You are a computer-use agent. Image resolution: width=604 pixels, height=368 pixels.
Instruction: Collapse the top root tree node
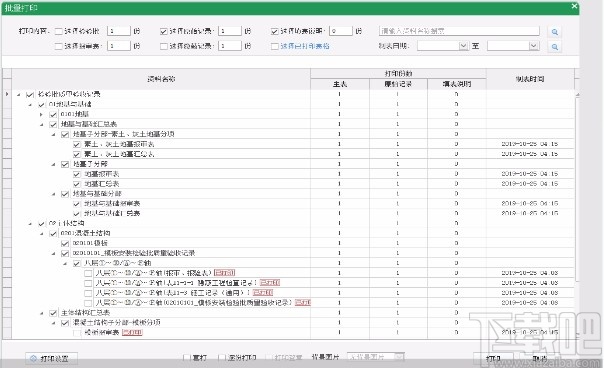(18, 94)
